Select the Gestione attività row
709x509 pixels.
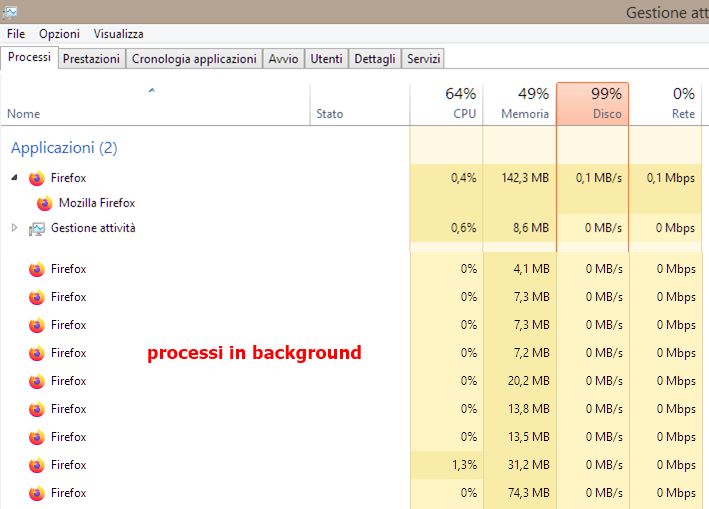coord(351,228)
